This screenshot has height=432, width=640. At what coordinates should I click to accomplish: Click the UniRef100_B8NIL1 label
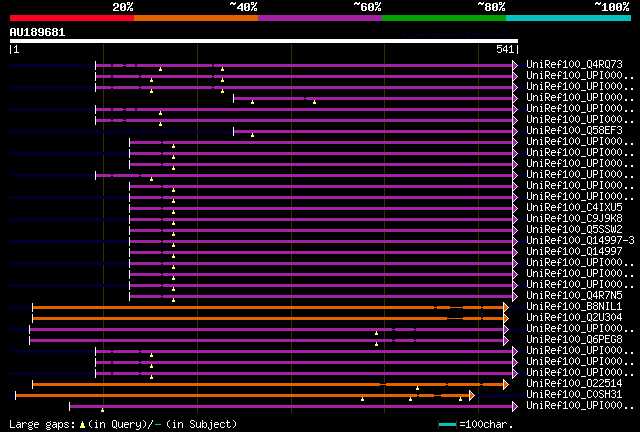pos(574,307)
